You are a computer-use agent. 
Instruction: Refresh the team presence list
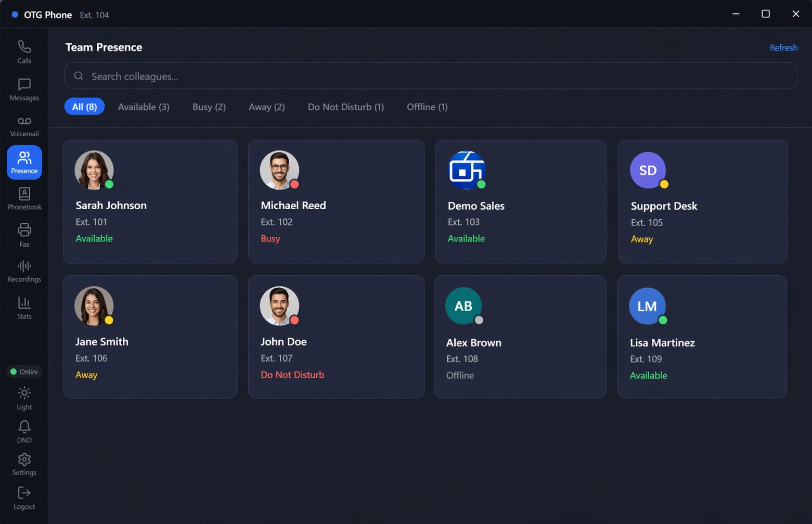click(x=783, y=47)
